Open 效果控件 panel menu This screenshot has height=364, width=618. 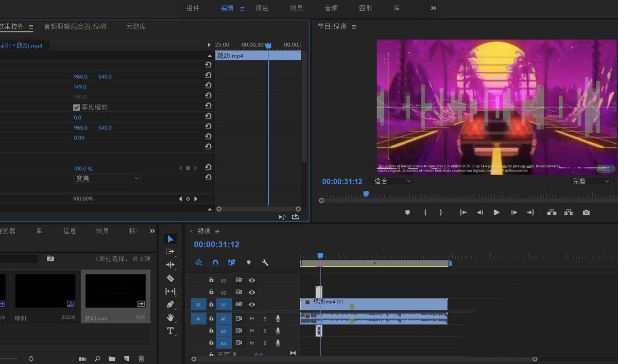(31, 27)
